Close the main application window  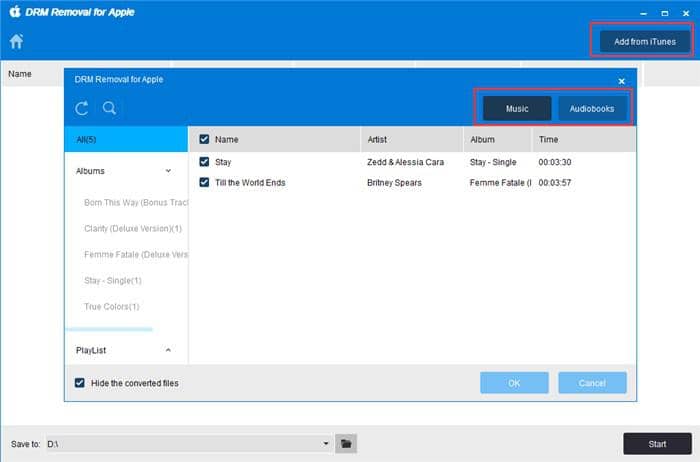tap(686, 14)
